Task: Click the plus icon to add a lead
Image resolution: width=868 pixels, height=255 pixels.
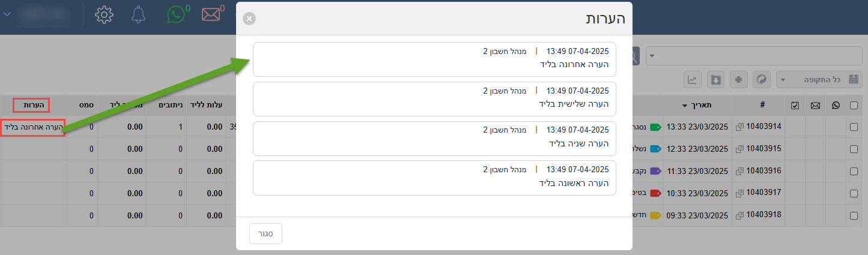Action: pos(738,79)
